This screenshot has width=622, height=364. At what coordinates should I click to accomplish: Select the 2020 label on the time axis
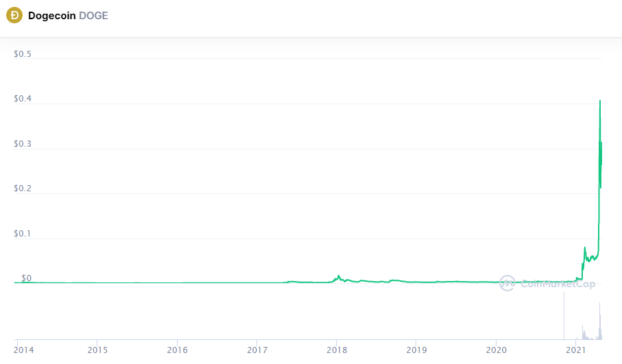tap(496, 350)
